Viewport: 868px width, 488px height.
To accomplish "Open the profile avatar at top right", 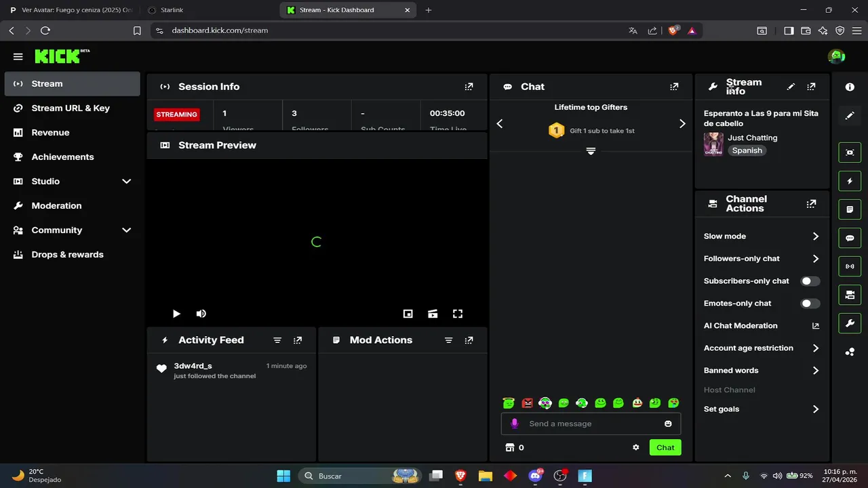I will click(835, 56).
